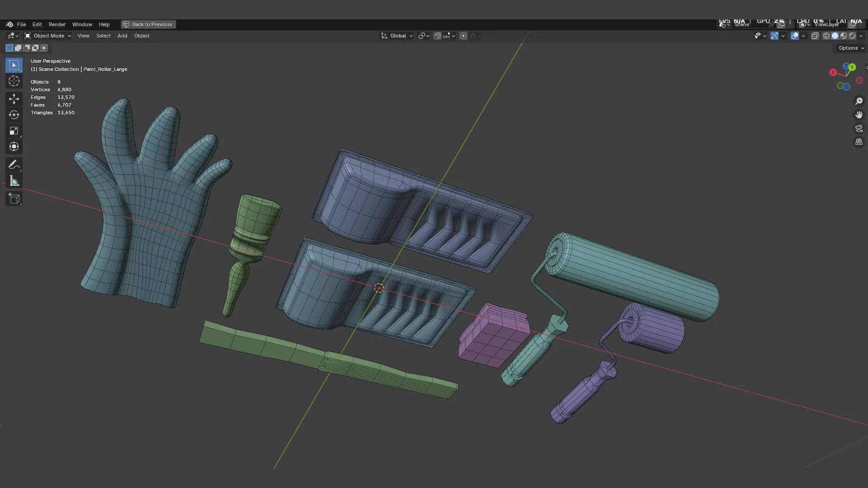Select the Measure tool
The height and width of the screenshot is (488, 868).
click(x=14, y=181)
